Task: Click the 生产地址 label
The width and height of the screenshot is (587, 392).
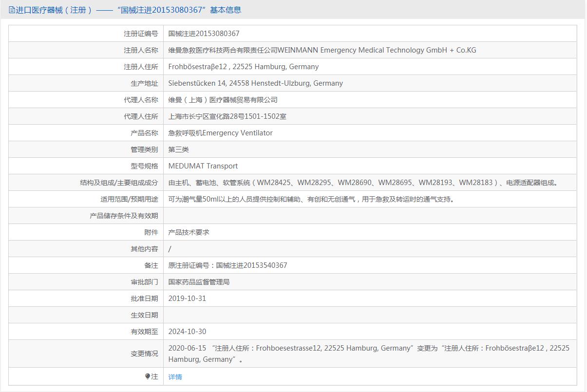Action: click(x=144, y=83)
